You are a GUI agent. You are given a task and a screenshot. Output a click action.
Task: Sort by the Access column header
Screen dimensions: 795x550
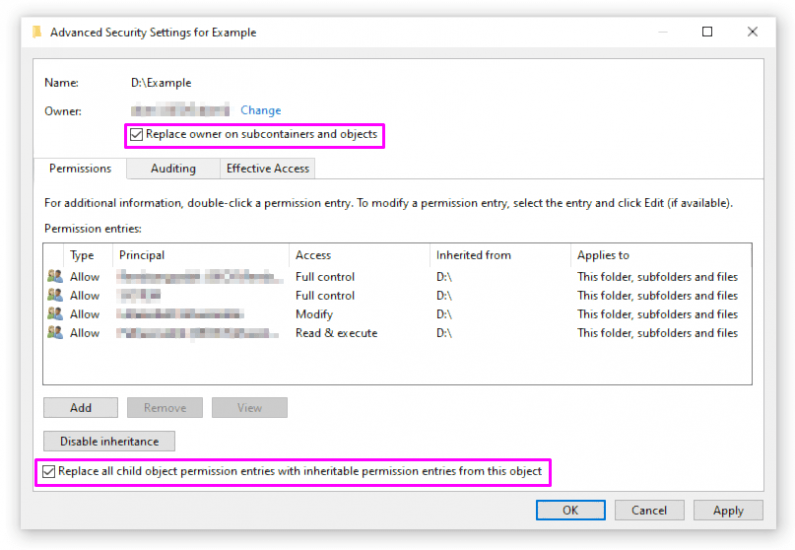coord(358,255)
